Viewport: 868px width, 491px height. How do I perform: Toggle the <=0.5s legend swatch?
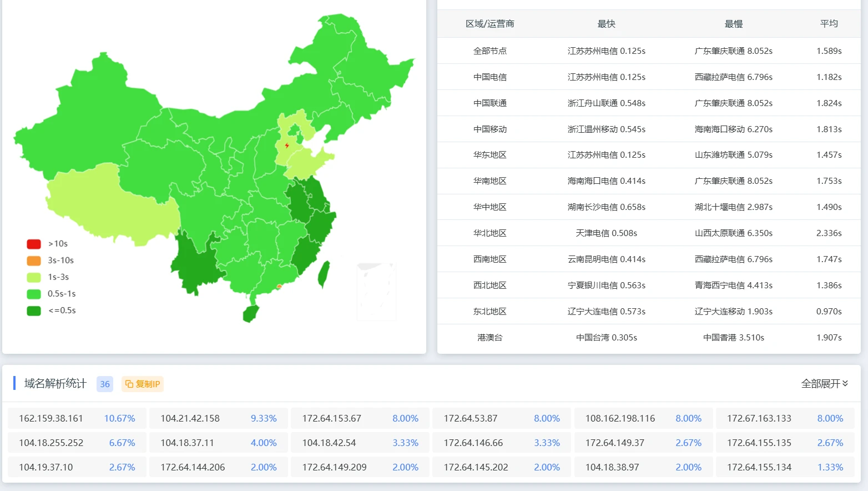34,310
